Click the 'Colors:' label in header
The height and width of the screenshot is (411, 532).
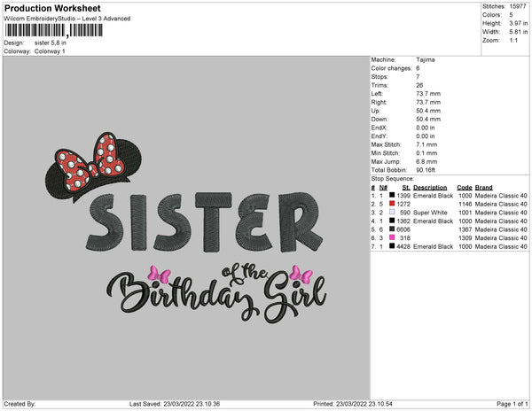(491, 15)
